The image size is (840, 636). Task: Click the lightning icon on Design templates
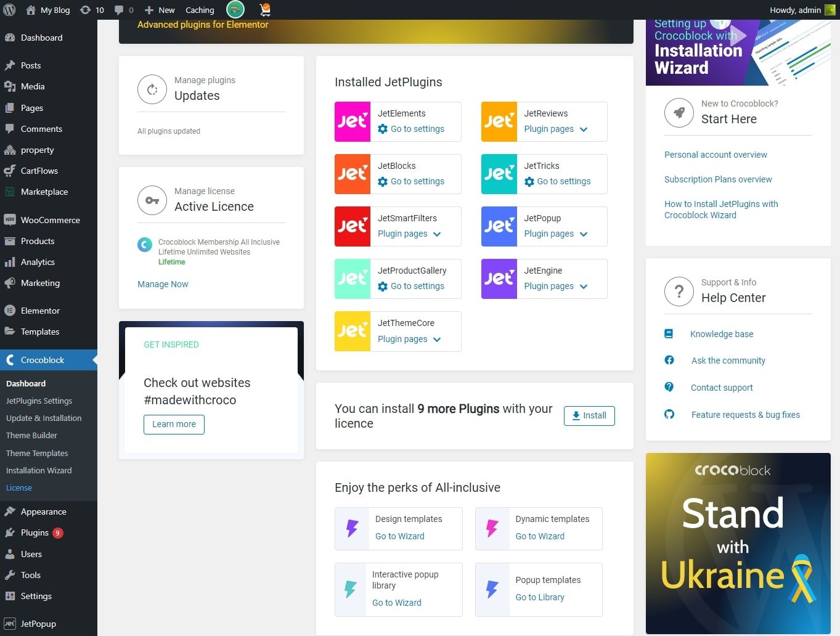coord(352,528)
